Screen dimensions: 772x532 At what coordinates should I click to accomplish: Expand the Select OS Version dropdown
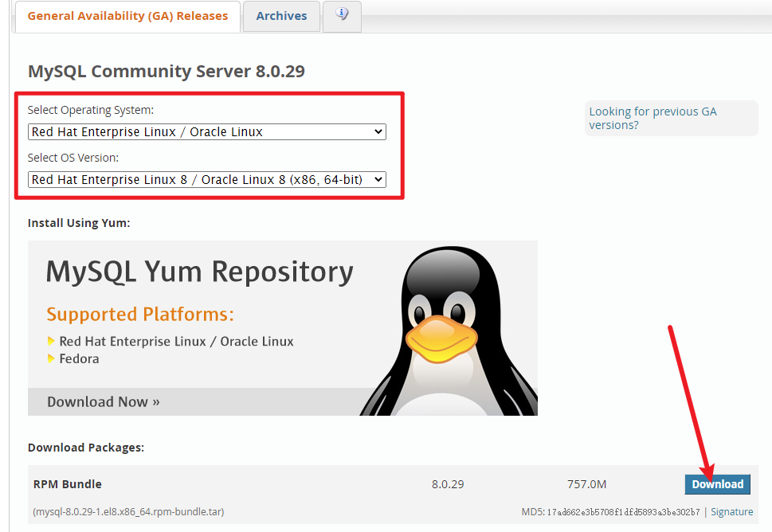[207, 180]
